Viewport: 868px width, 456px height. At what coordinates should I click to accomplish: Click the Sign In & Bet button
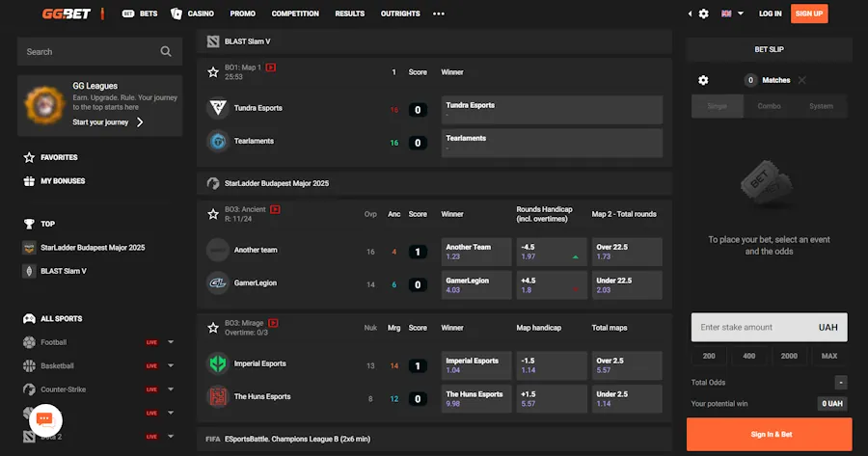point(770,435)
